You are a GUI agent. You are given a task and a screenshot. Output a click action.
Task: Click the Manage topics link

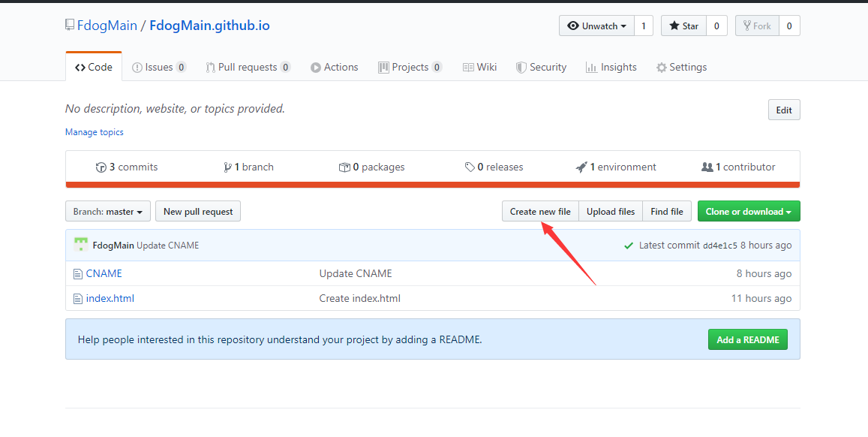(x=94, y=132)
